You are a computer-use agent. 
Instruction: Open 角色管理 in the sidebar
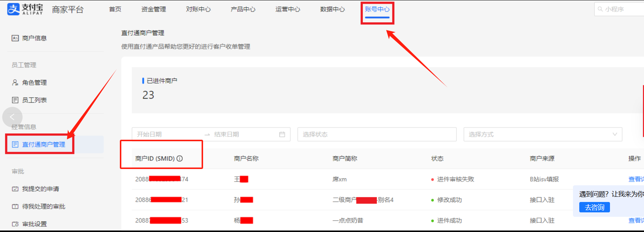click(x=34, y=83)
